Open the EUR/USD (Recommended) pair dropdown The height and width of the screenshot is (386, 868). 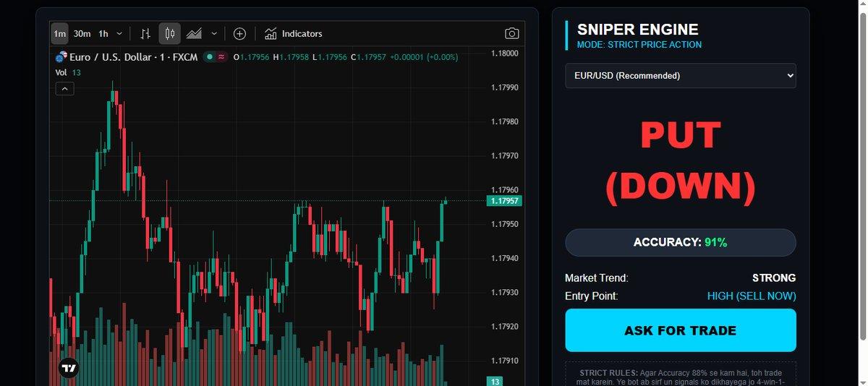[680, 76]
